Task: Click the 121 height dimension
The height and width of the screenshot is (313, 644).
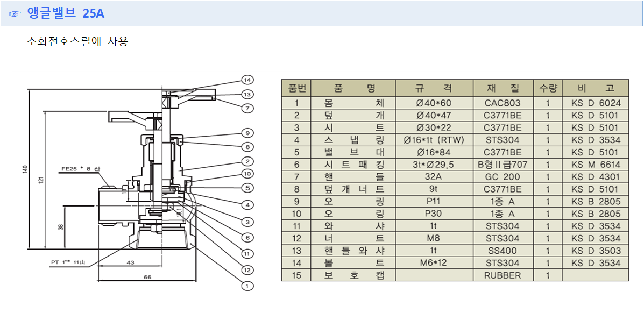Action: tap(41, 180)
